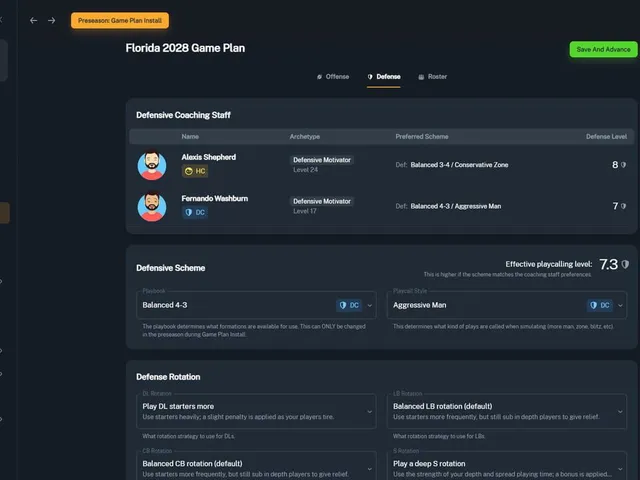Image resolution: width=640 pixels, height=480 pixels.
Task: Click the forward arrow navigation icon
Action: (51, 20)
